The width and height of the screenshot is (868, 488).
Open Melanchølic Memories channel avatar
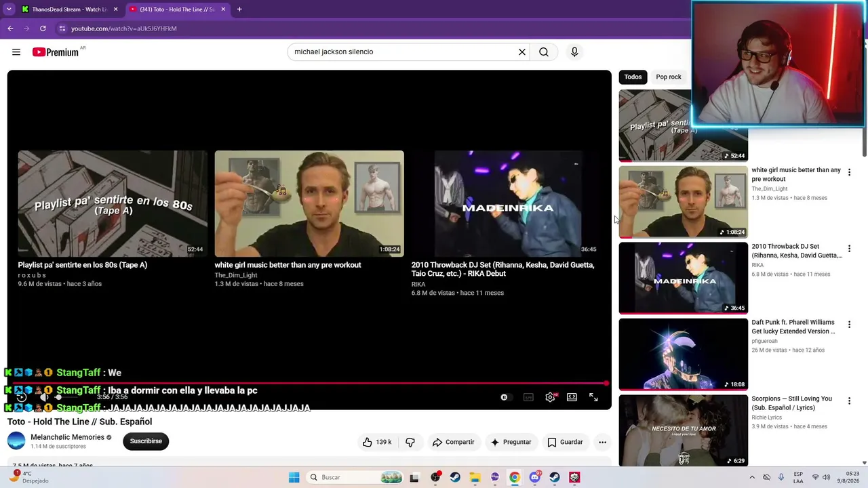tap(16, 441)
